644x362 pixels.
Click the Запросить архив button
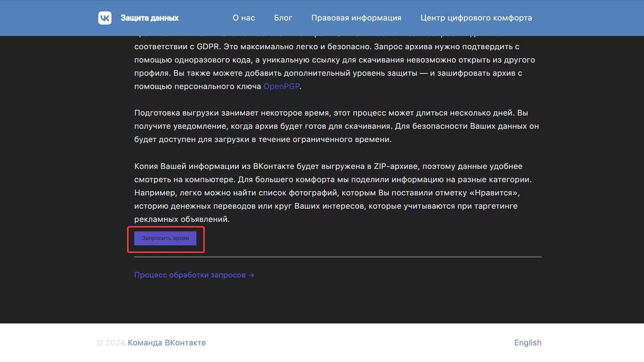(x=165, y=238)
